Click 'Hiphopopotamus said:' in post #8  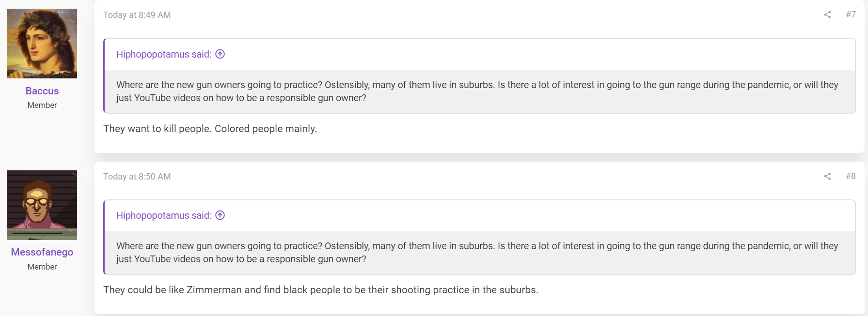[x=164, y=215]
